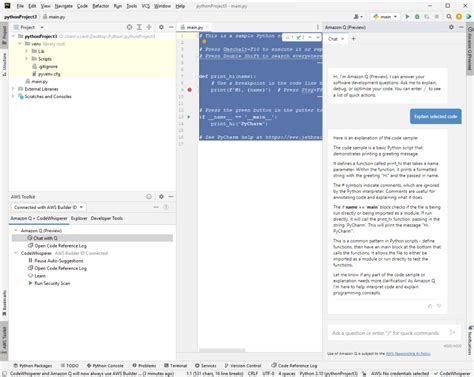Open Project panel gear options
Screen dimensions: 474x377
[x=161, y=27]
